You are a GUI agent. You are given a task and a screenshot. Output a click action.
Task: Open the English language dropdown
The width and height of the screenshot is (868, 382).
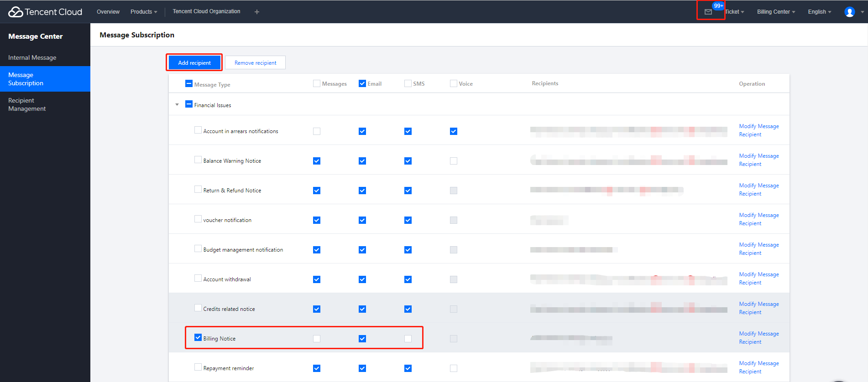point(819,12)
